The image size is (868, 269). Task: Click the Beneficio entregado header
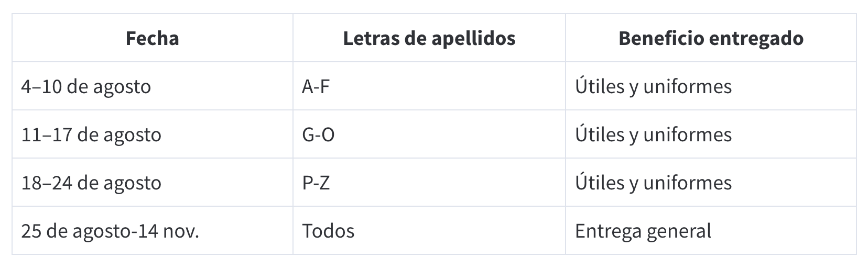711,38
